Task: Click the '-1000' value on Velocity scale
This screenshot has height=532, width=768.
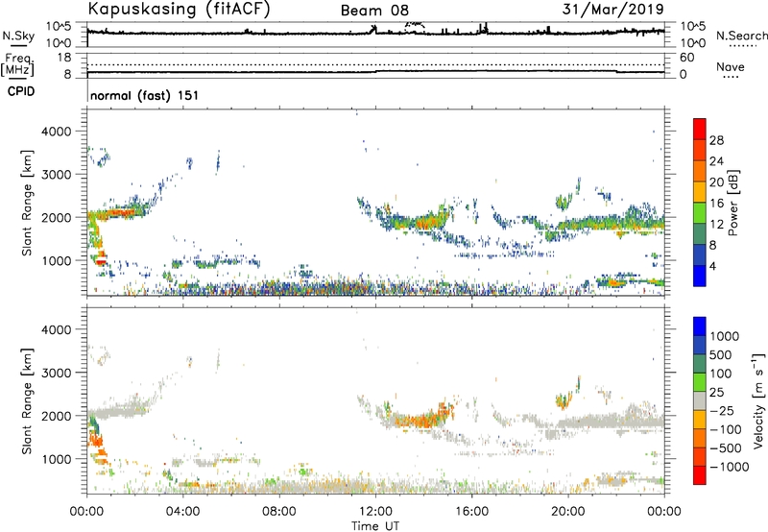Action: (x=729, y=467)
